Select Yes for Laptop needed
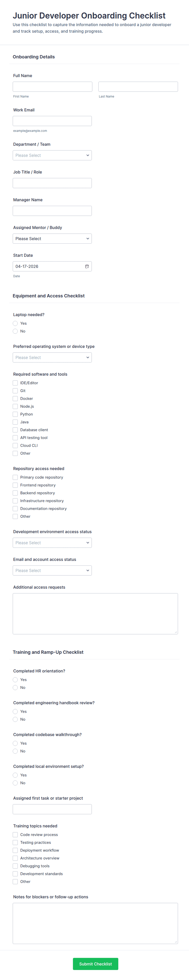Image resolution: width=189 pixels, height=980 pixels. (15, 323)
